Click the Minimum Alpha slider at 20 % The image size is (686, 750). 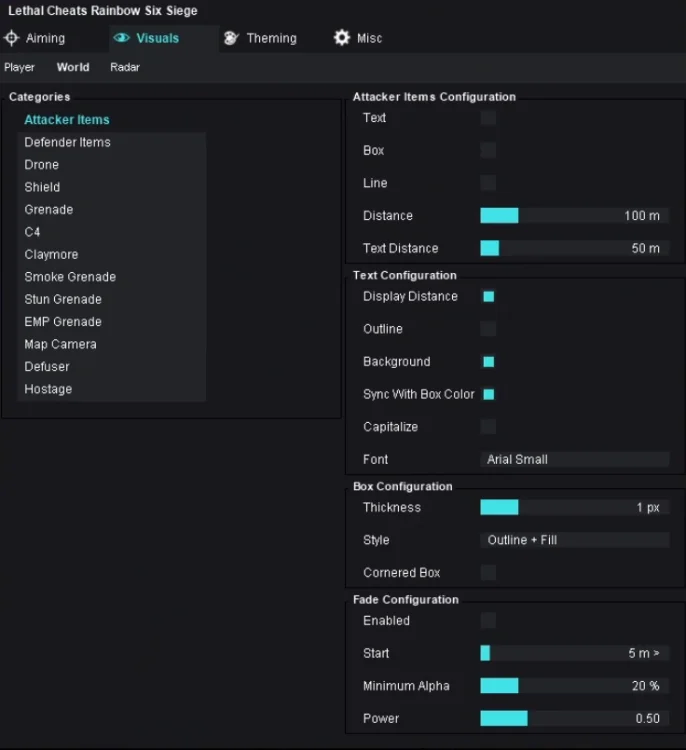(574, 686)
